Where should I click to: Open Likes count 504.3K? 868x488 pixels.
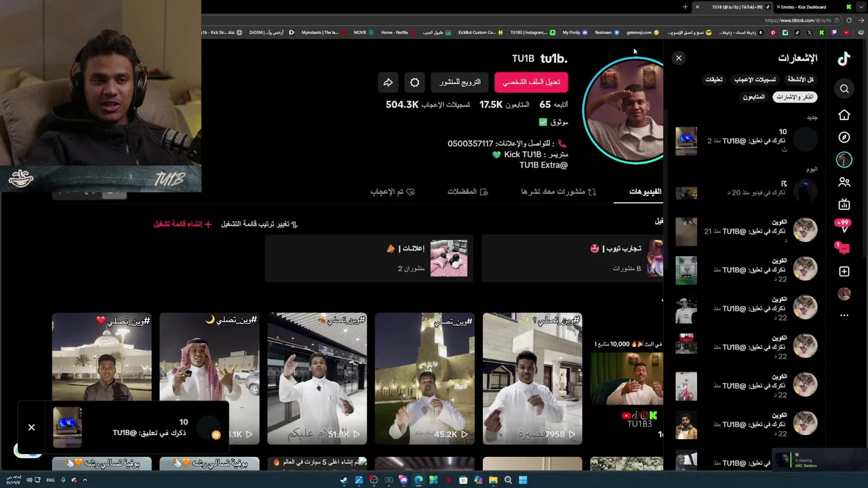click(428, 105)
